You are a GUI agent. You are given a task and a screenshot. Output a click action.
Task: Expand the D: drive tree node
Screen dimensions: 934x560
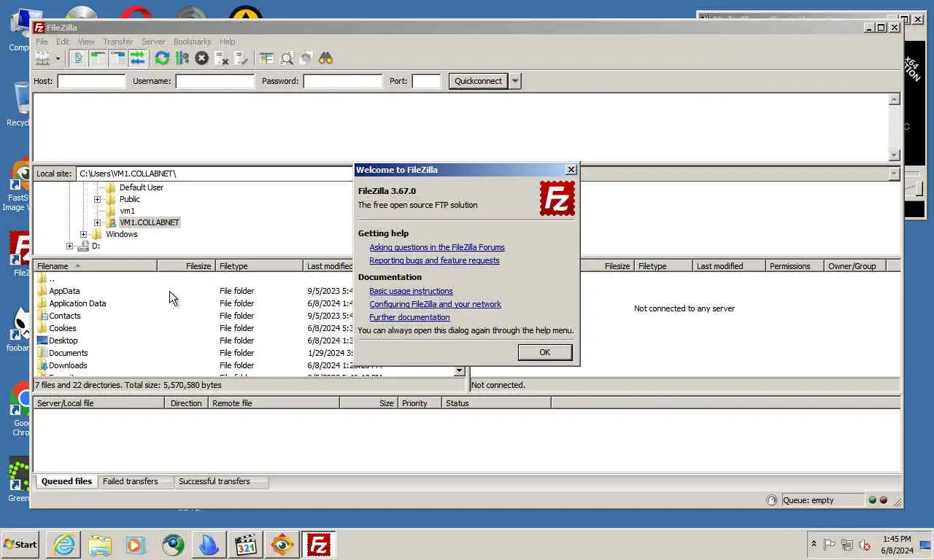[x=69, y=246]
